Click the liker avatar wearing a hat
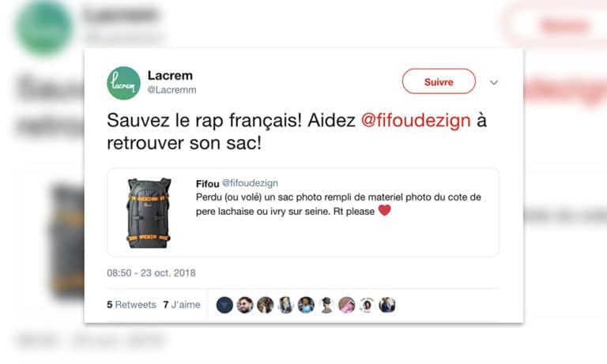Screen dimensions: 607x364 326,306
